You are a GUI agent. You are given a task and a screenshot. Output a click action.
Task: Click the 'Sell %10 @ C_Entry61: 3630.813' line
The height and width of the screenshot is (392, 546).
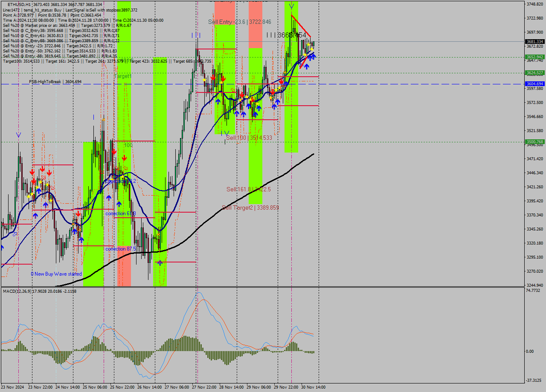(61, 35)
